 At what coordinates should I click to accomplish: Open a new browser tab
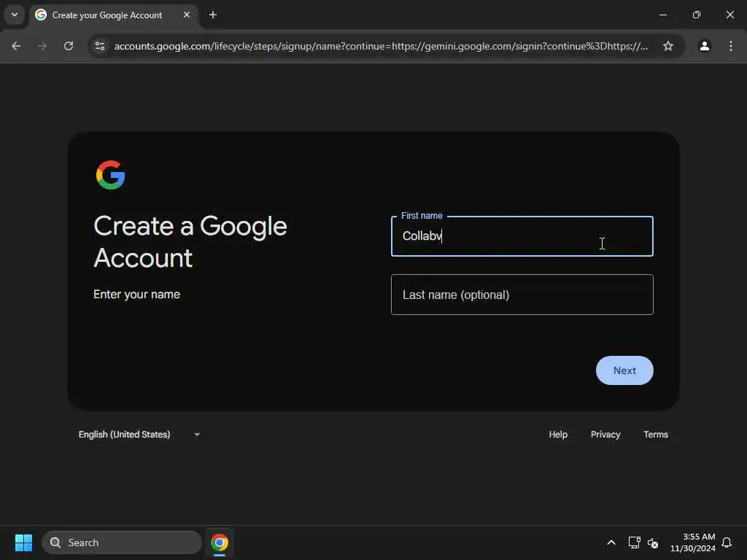[x=213, y=15]
